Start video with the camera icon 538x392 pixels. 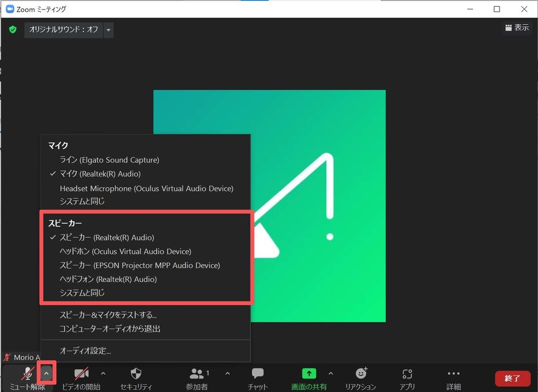[81, 373]
